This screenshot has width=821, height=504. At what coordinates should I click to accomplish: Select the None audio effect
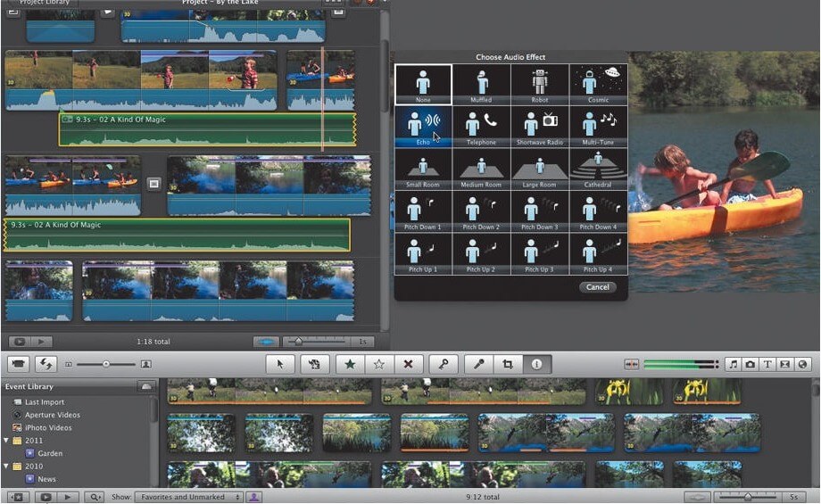(x=423, y=84)
